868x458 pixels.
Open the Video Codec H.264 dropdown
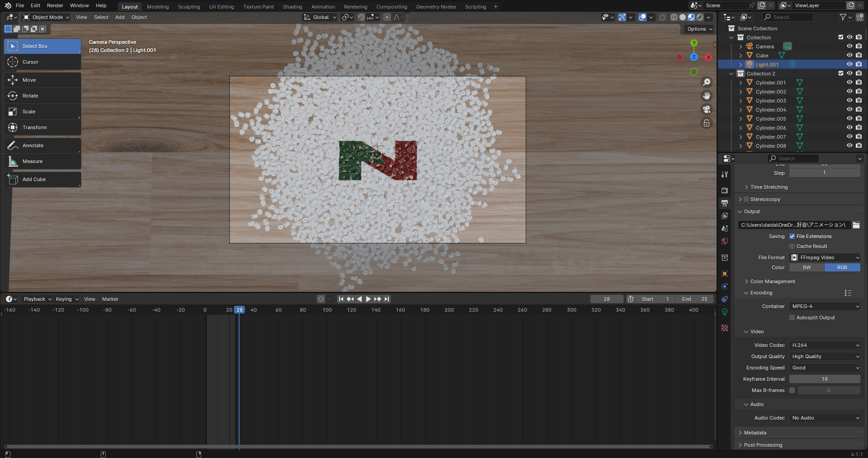[825, 345]
